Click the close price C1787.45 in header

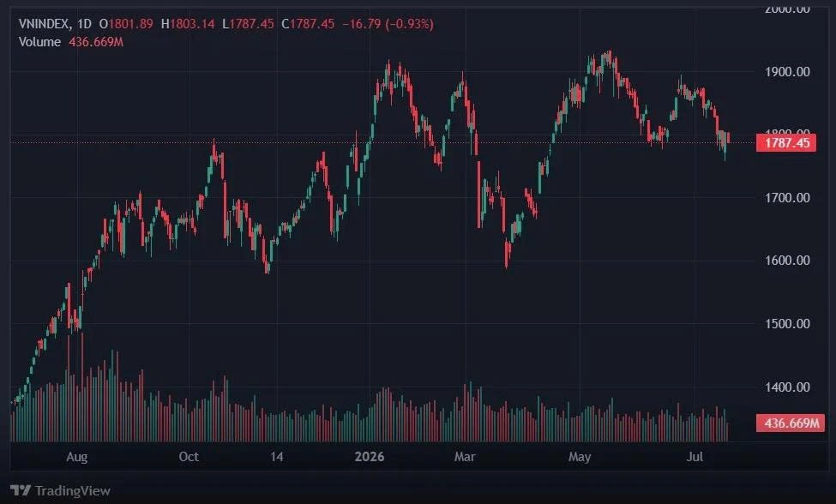[x=308, y=24]
